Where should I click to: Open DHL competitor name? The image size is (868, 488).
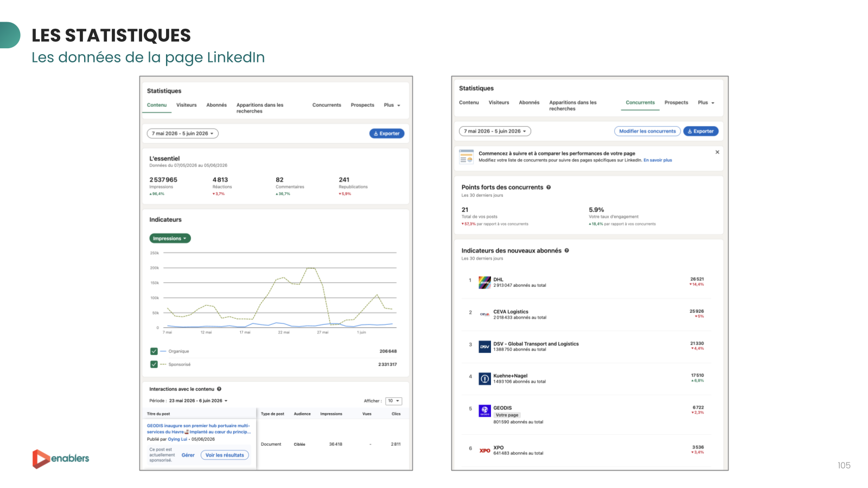point(498,280)
